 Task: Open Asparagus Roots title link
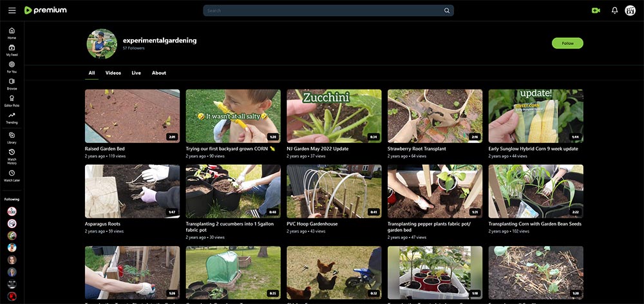[102, 224]
